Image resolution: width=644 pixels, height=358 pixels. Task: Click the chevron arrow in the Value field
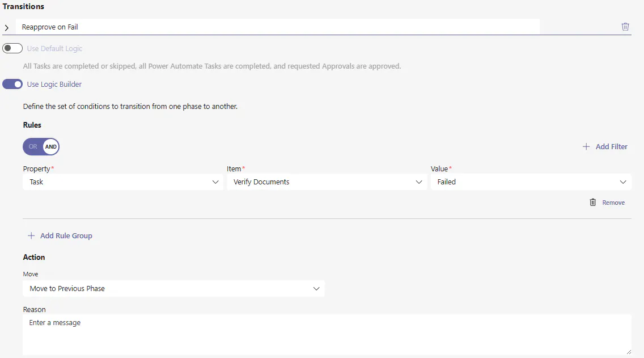tap(623, 182)
